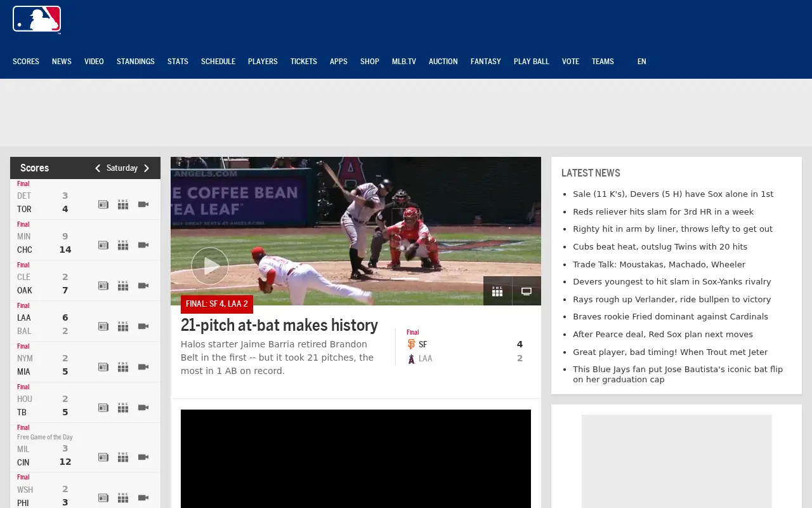
Task: Watch video icon for DET-TOR game
Action: [x=143, y=204]
